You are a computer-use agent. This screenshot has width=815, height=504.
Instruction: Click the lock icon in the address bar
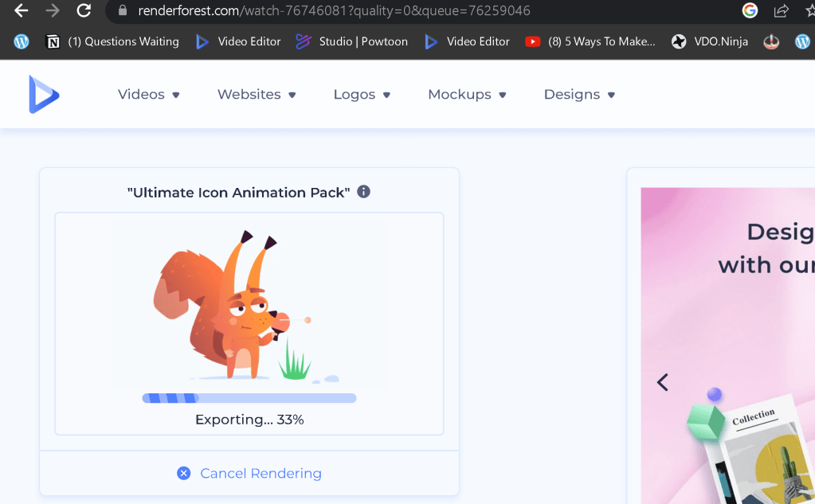tap(123, 10)
